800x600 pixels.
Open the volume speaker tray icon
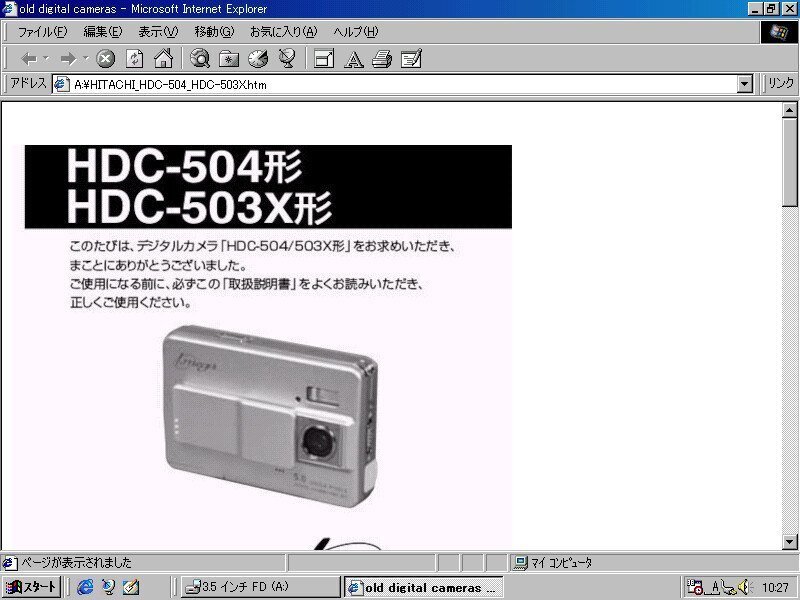click(x=744, y=587)
